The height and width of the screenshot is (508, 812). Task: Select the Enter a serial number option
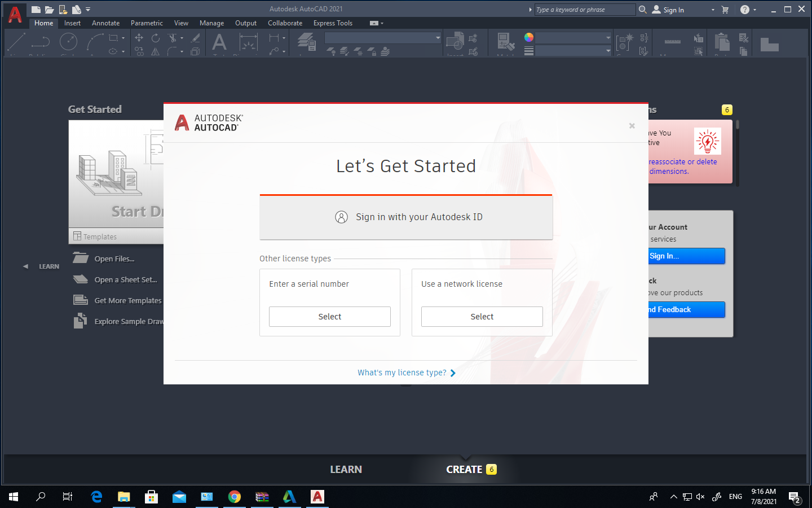pyautogui.click(x=330, y=317)
